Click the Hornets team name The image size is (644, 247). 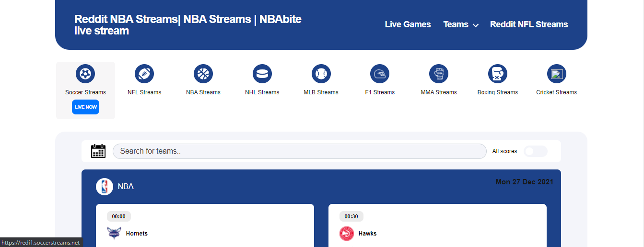137,234
